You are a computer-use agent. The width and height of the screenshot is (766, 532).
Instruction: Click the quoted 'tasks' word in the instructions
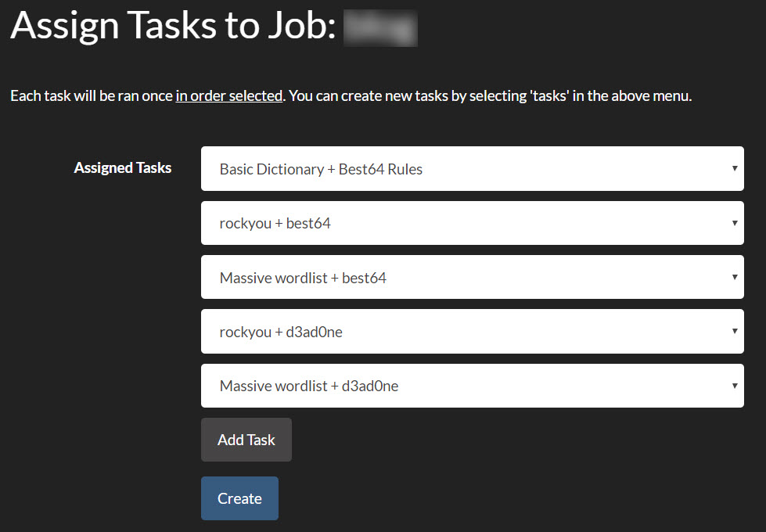click(549, 95)
